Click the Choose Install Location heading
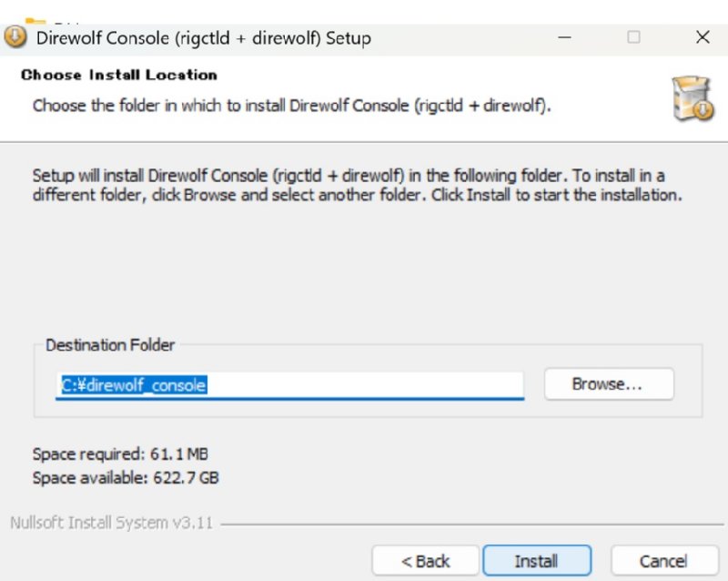Image resolution: width=728 pixels, height=581 pixels. tap(118, 75)
